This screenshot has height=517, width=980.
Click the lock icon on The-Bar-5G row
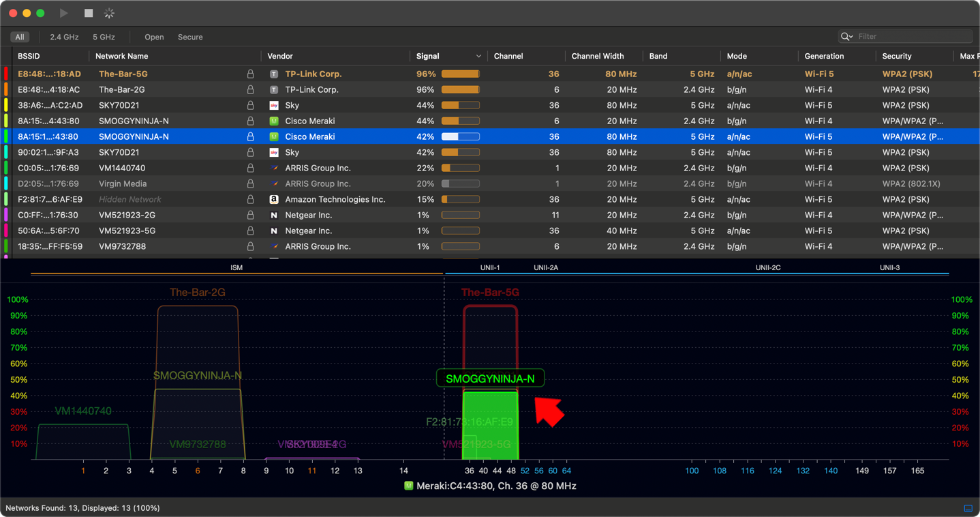(250, 74)
